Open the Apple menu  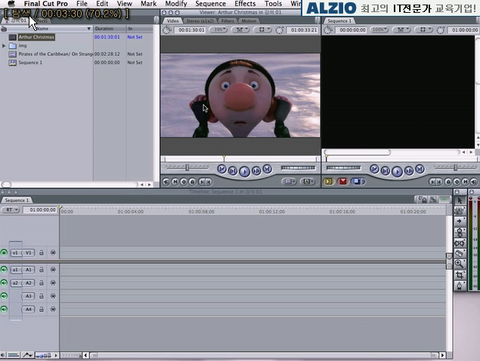11,4
